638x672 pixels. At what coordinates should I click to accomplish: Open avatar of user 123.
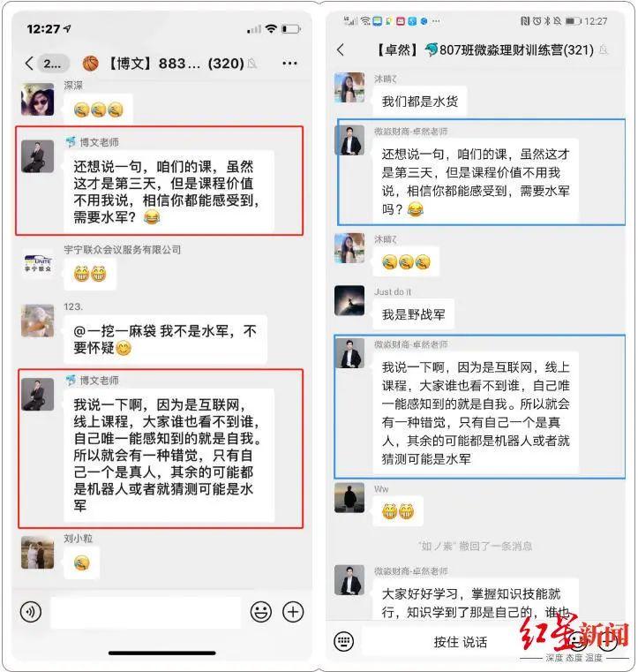(x=38, y=321)
